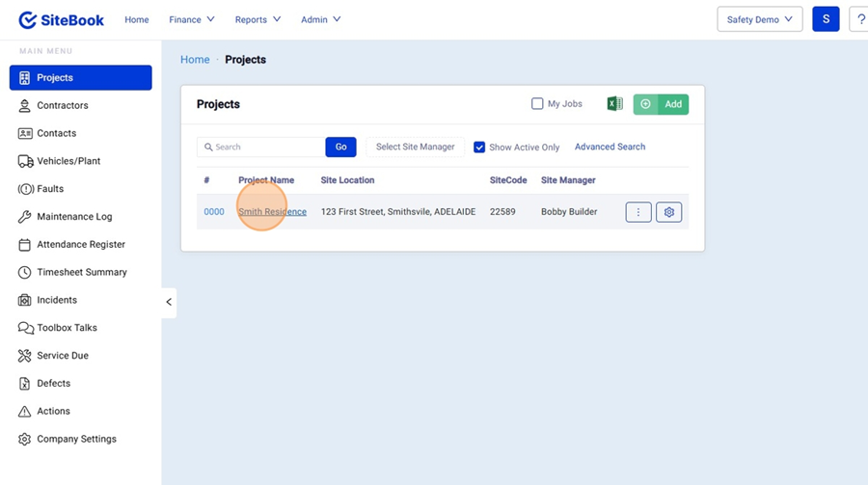Open the Toolbox Talks sidebar item
Viewport: 868px width, 485px height.
pos(67,328)
